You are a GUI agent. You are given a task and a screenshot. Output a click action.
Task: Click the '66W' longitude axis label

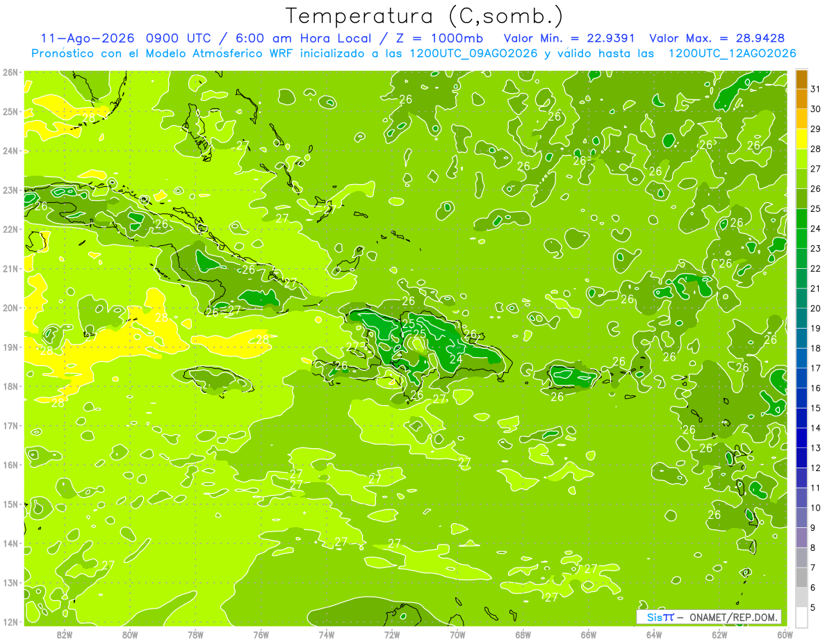coord(589,635)
